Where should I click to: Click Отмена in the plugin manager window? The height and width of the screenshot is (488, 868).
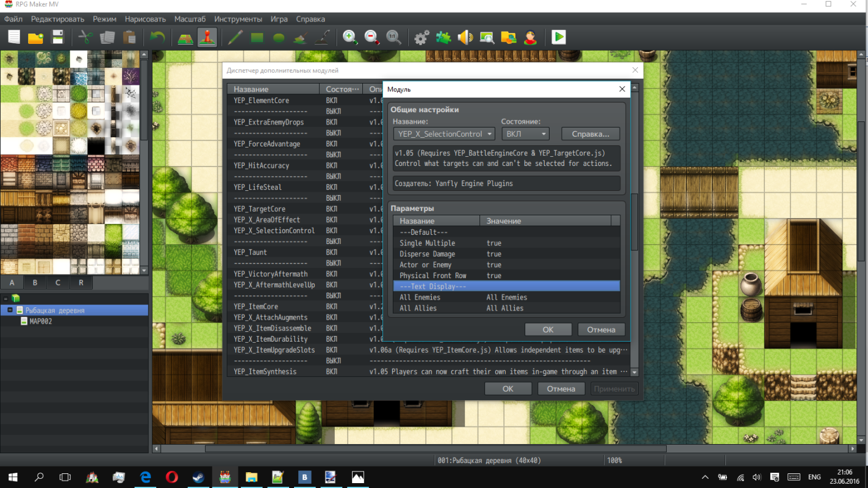pyautogui.click(x=561, y=389)
